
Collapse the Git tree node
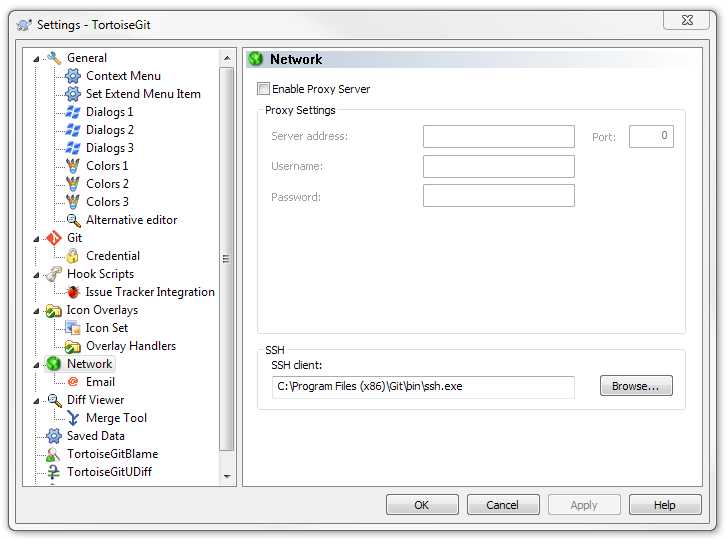tap(36, 239)
